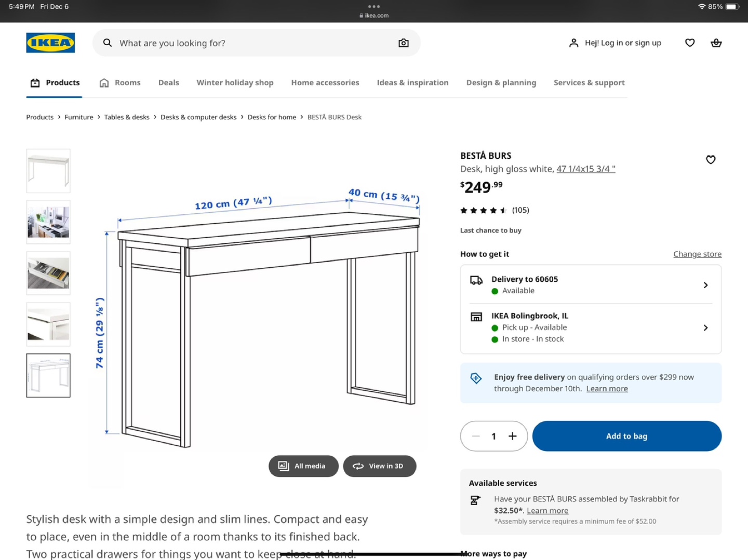748x560 pixels.
Task: Open Design & planning menu item
Action: [501, 83]
